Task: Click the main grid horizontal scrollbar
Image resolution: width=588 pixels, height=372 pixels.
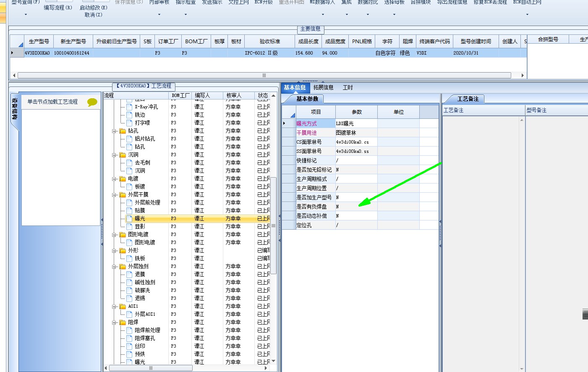Action: [264, 76]
